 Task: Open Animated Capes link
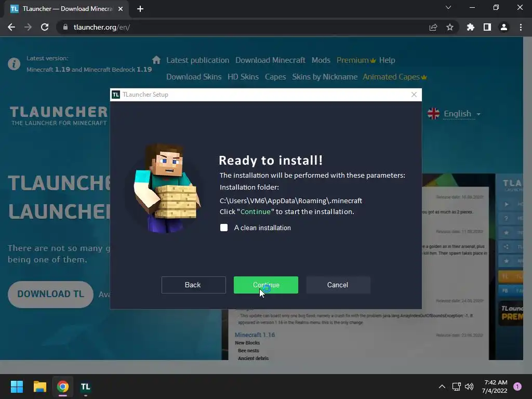[x=395, y=77]
